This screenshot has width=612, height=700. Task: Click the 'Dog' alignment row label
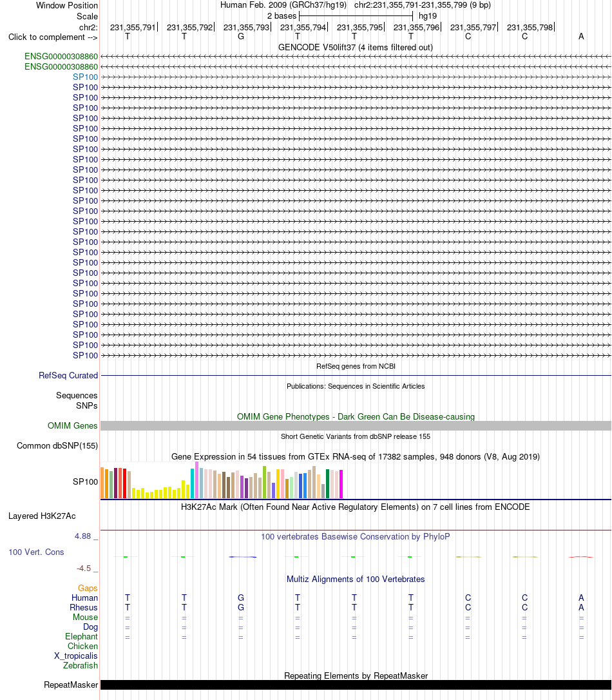[x=90, y=627]
